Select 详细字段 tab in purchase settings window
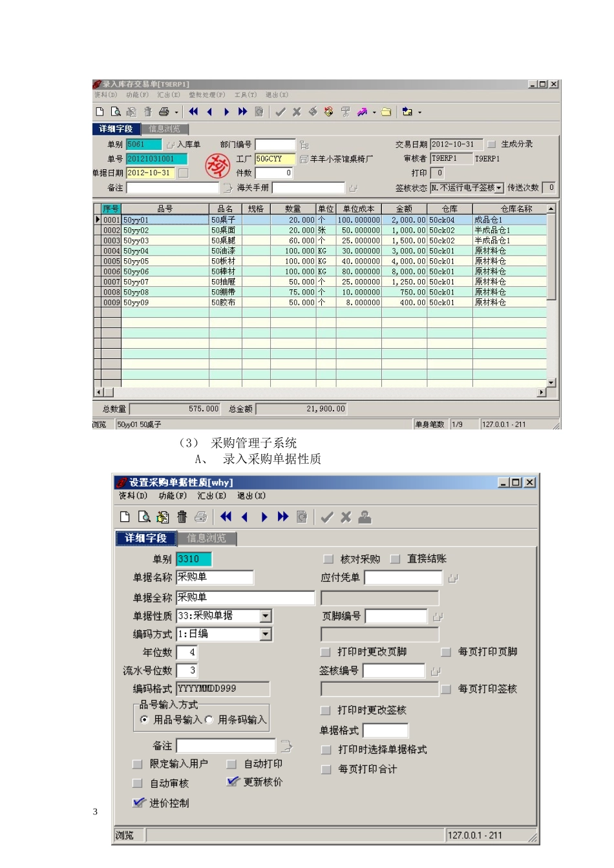614x868 pixels. click(146, 539)
